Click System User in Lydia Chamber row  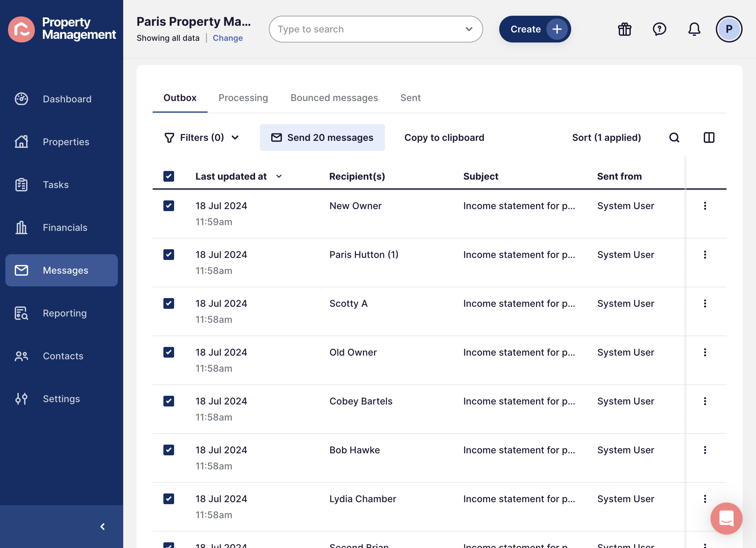coord(626,499)
